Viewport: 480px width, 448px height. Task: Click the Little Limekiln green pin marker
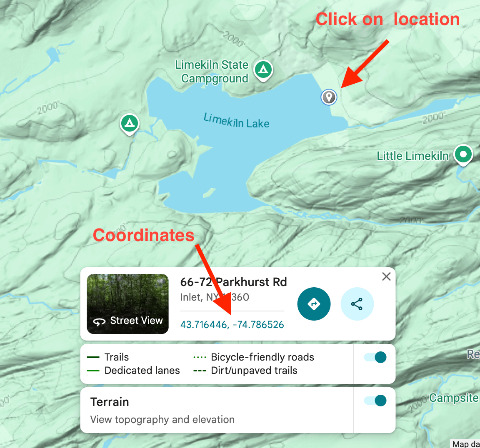tap(463, 154)
